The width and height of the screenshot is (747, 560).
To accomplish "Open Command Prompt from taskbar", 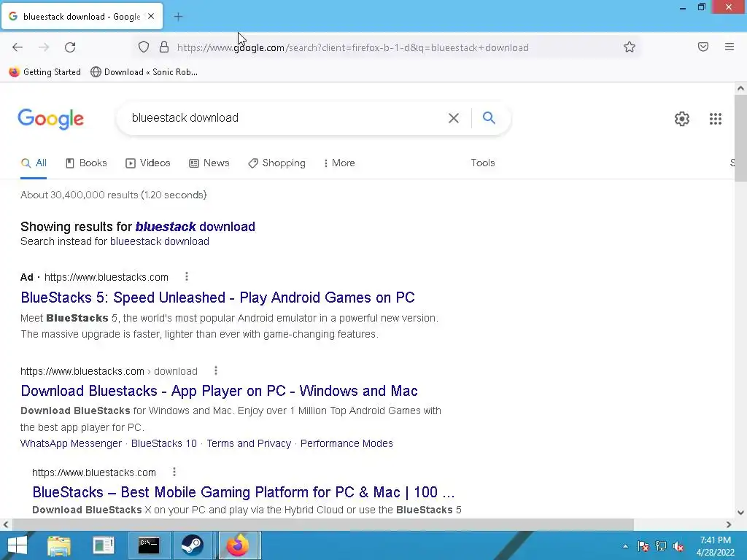I will point(149,545).
